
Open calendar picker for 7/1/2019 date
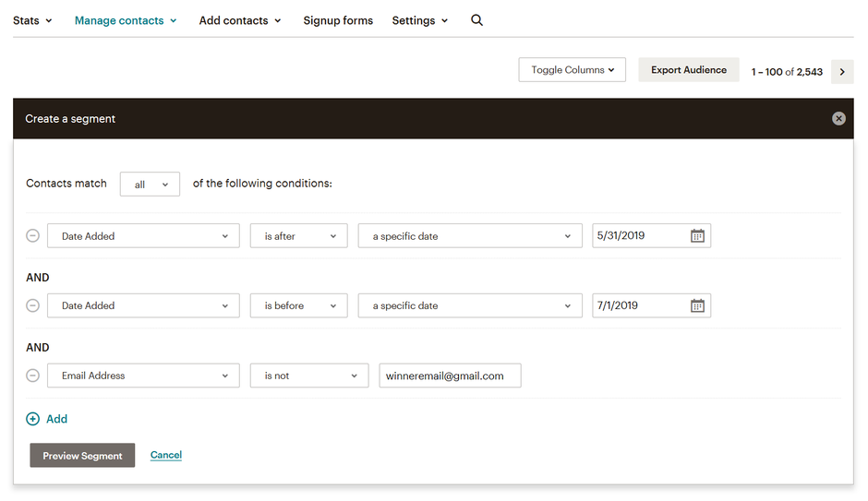[697, 305]
